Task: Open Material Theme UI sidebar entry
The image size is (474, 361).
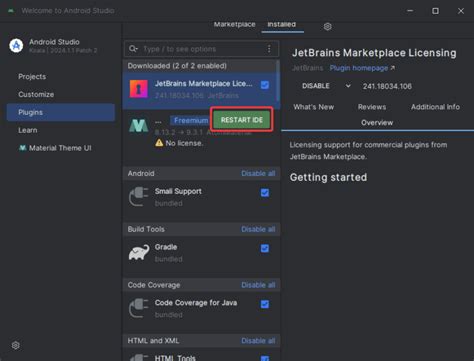Action: [x=61, y=148]
